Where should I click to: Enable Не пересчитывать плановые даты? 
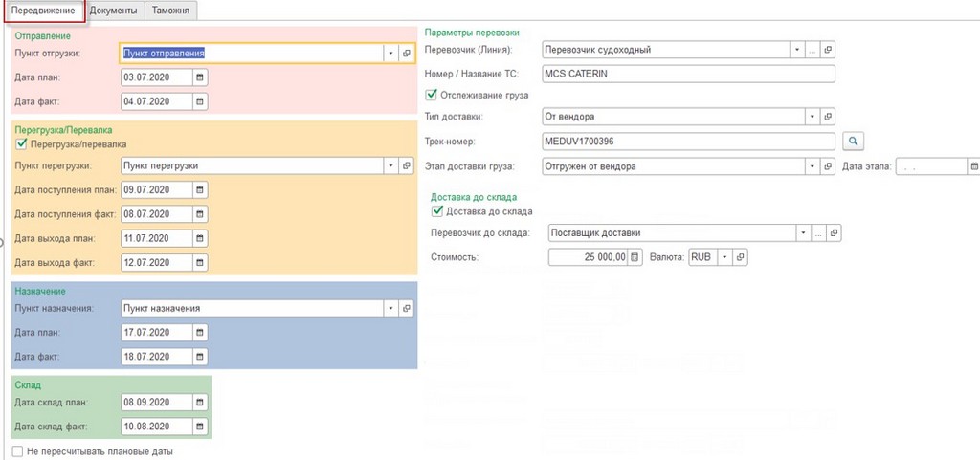pyautogui.click(x=17, y=451)
